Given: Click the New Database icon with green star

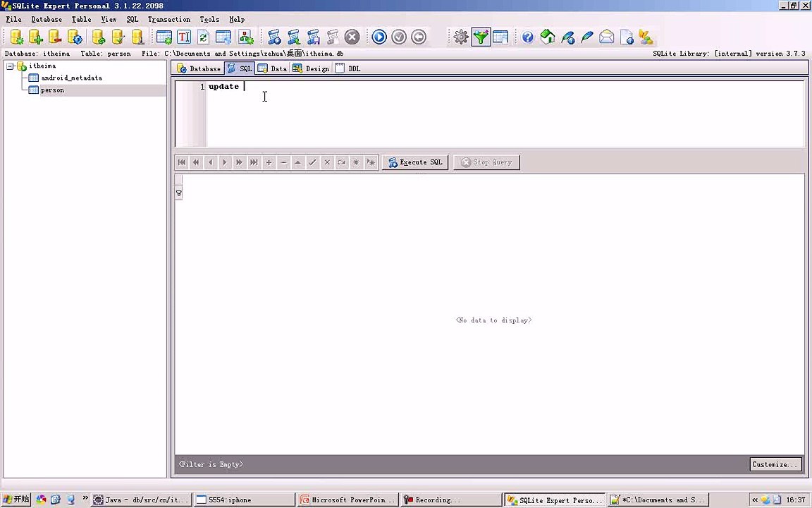Looking at the screenshot, I should pos(16,37).
